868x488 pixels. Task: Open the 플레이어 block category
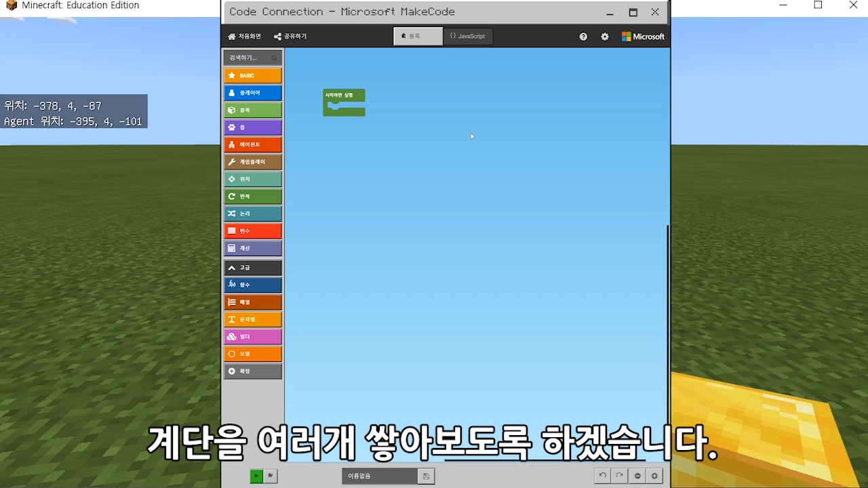tap(253, 93)
